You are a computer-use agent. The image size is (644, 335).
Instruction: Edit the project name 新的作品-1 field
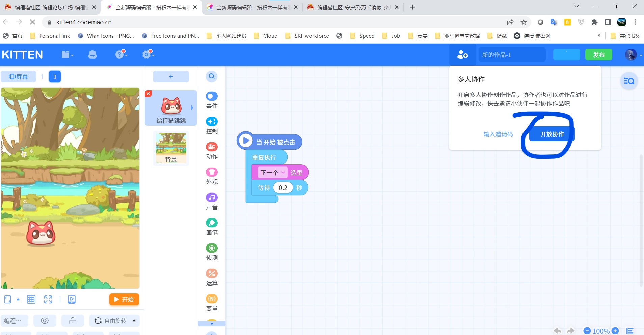point(512,55)
